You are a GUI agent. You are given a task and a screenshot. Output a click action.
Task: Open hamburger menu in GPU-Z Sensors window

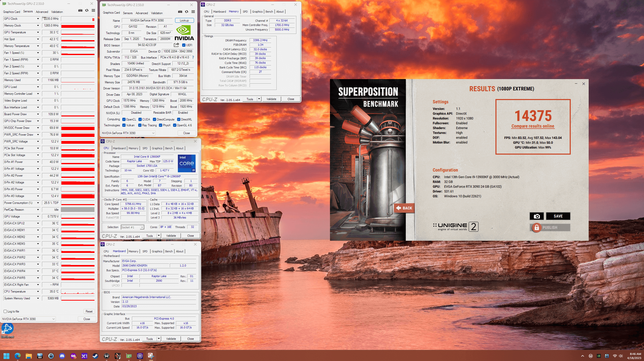pos(93,10)
